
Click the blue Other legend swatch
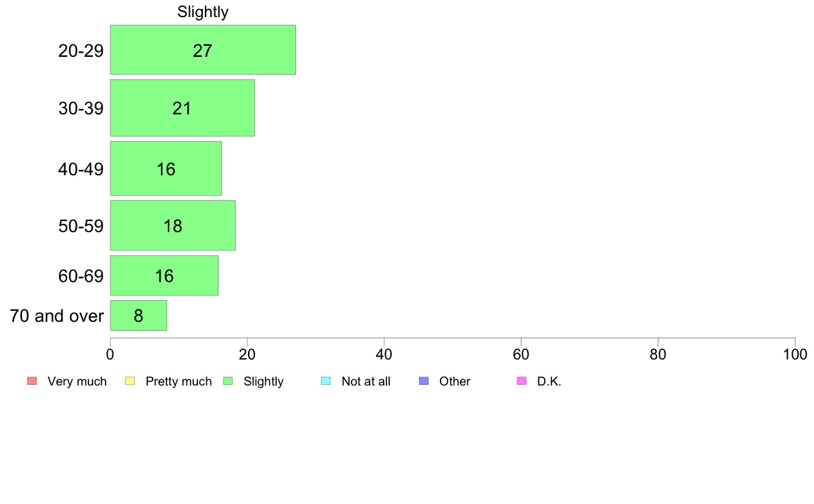(x=424, y=381)
